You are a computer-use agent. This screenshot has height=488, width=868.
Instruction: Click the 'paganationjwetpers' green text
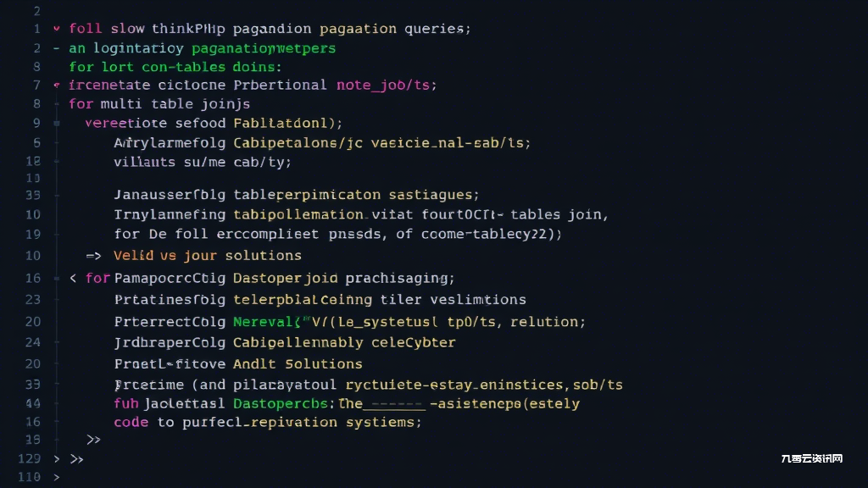point(263,48)
